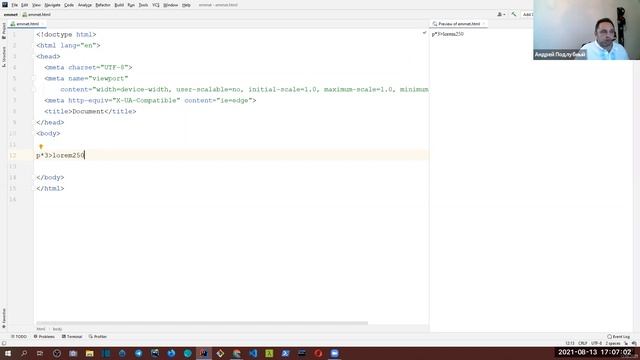This screenshot has width=640, height=360.
Task: Open the Code menu
Action: pos(69,5)
